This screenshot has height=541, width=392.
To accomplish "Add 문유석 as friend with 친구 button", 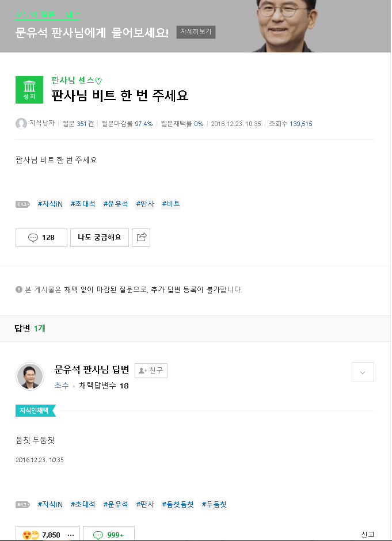I will [151, 371].
